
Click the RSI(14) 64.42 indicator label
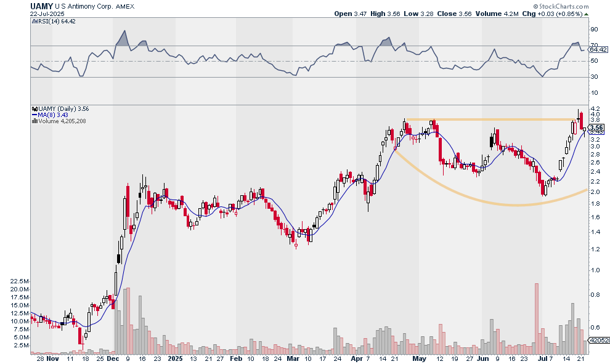coord(56,22)
